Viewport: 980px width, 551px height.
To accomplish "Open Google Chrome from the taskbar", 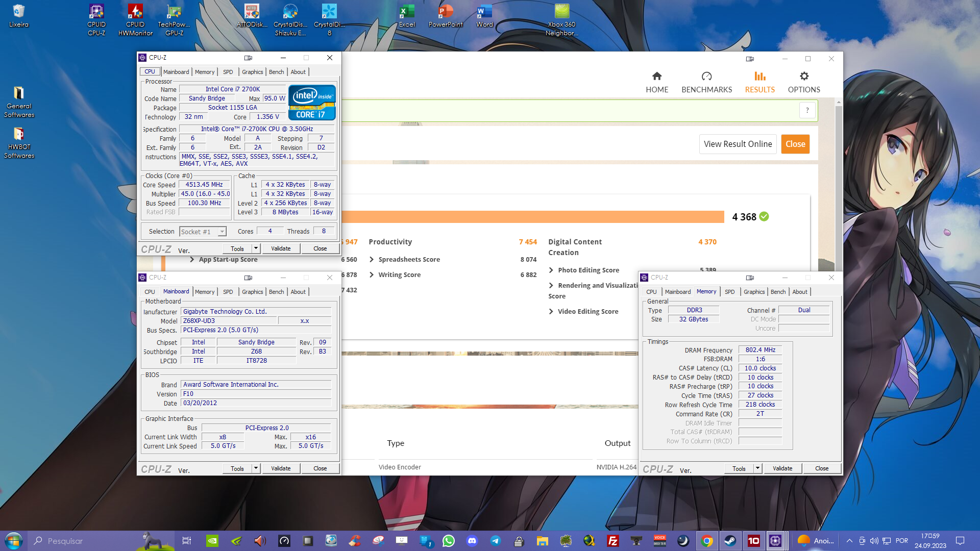I will pos(707,541).
